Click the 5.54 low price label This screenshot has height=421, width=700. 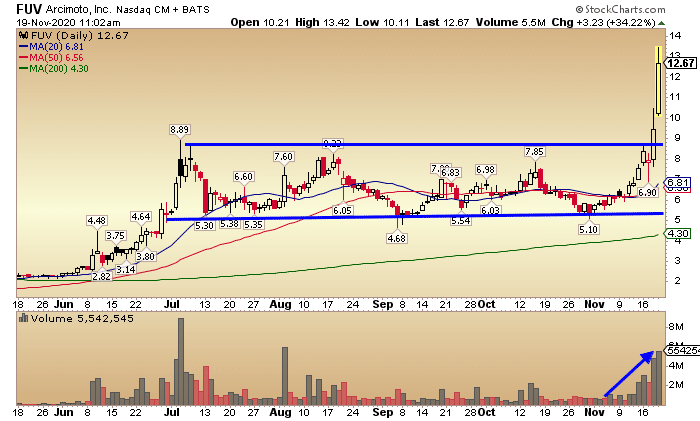(x=461, y=221)
